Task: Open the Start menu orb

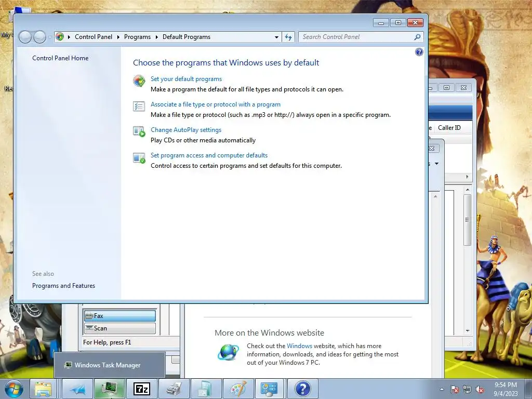Action: pos(14,389)
